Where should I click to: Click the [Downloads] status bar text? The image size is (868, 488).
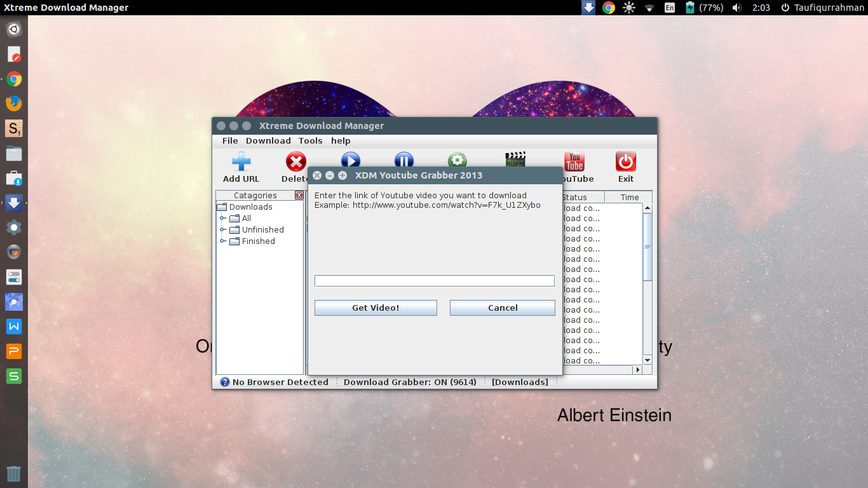click(x=520, y=382)
